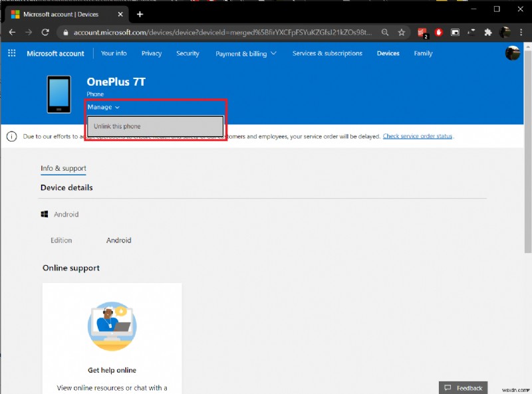Click the OnePlus 7T phone image

[x=59, y=94]
